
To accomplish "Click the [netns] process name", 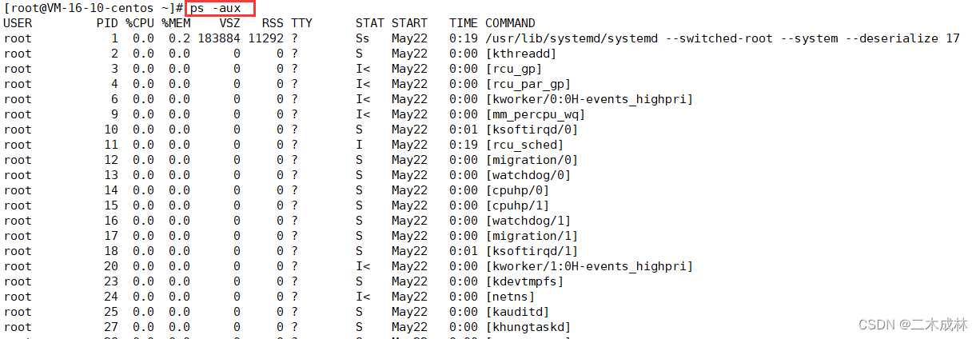I will click(x=510, y=297).
